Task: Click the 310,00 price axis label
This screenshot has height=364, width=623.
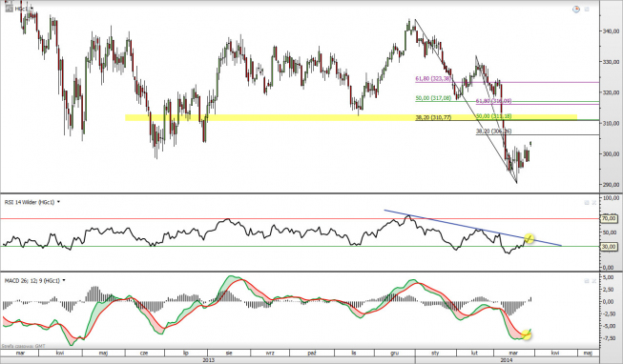Action: (612, 124)
